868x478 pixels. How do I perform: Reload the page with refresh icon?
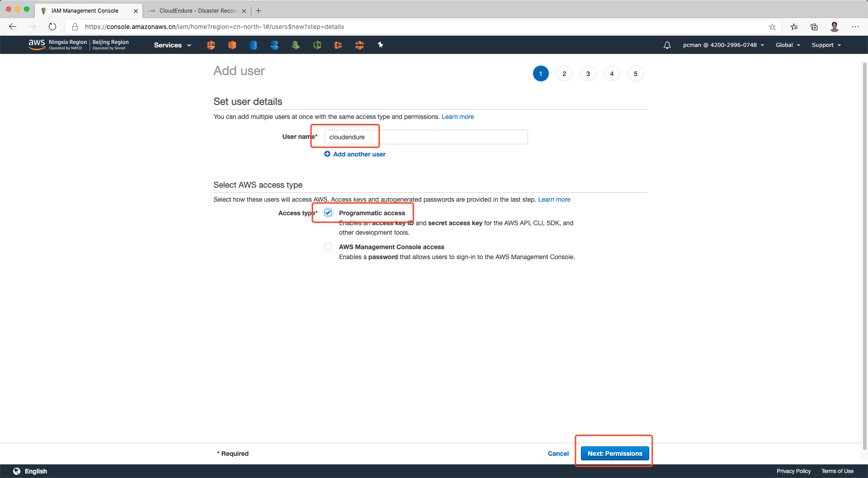pos(52,27)
